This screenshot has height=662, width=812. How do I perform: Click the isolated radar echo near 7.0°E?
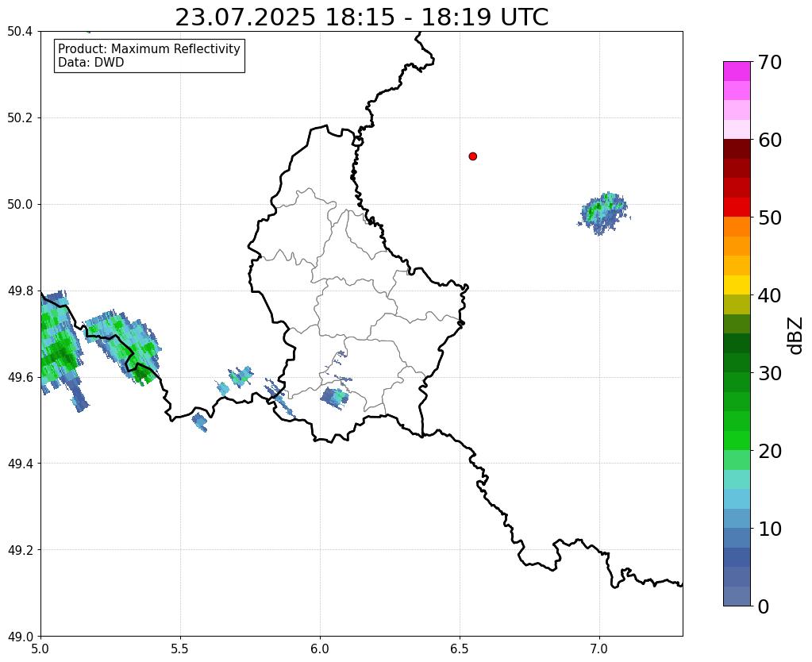(x=604, y=214)
